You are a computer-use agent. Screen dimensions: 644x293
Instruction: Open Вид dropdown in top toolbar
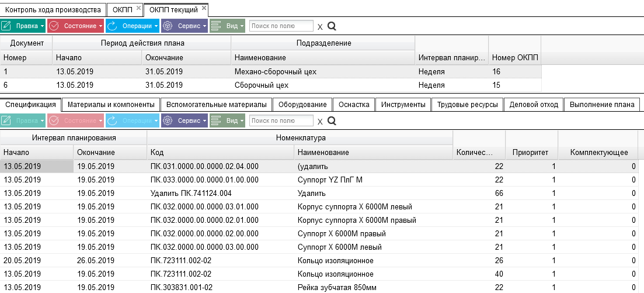(227, 26)
